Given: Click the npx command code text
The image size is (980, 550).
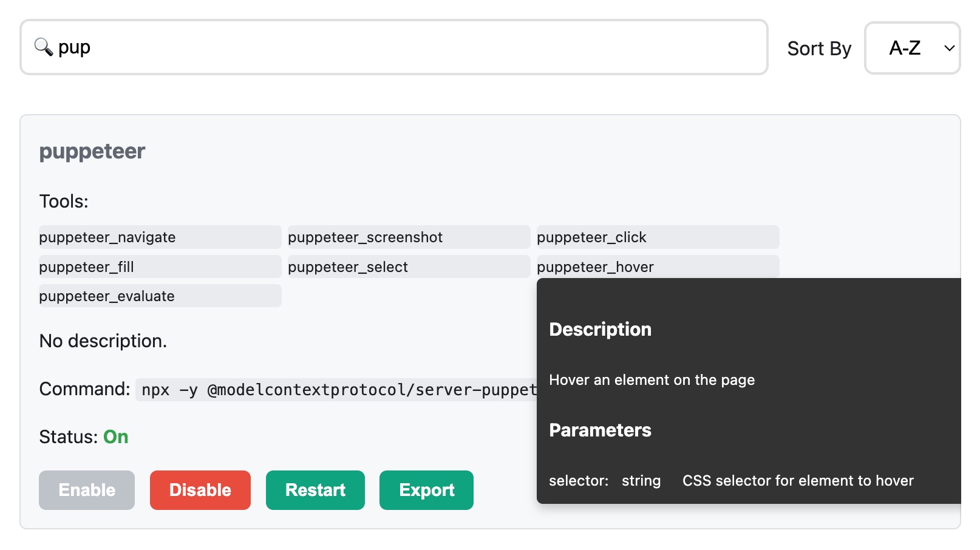Looking at the screenshot, I should pos(336,390).
